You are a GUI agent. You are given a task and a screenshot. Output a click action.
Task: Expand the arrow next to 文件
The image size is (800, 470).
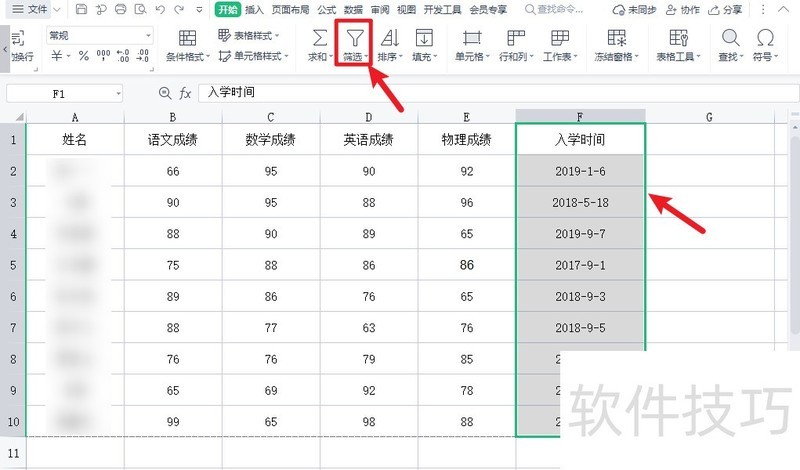pos(57,10)
